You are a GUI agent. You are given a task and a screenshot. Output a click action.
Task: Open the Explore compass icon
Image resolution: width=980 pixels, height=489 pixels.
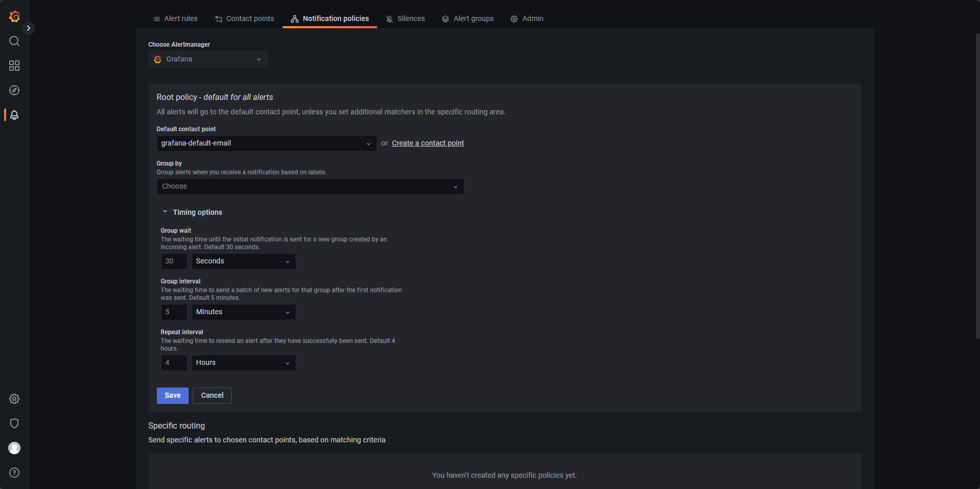point(14,90)
